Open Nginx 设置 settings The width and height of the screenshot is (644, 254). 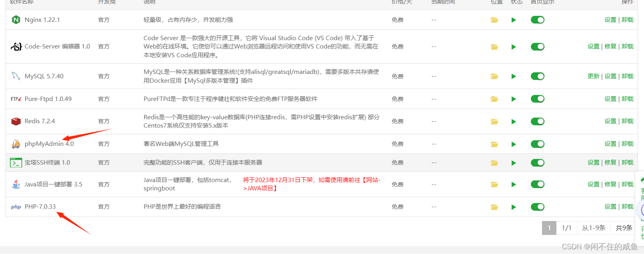pyautogui.click(x=610, y=20)
